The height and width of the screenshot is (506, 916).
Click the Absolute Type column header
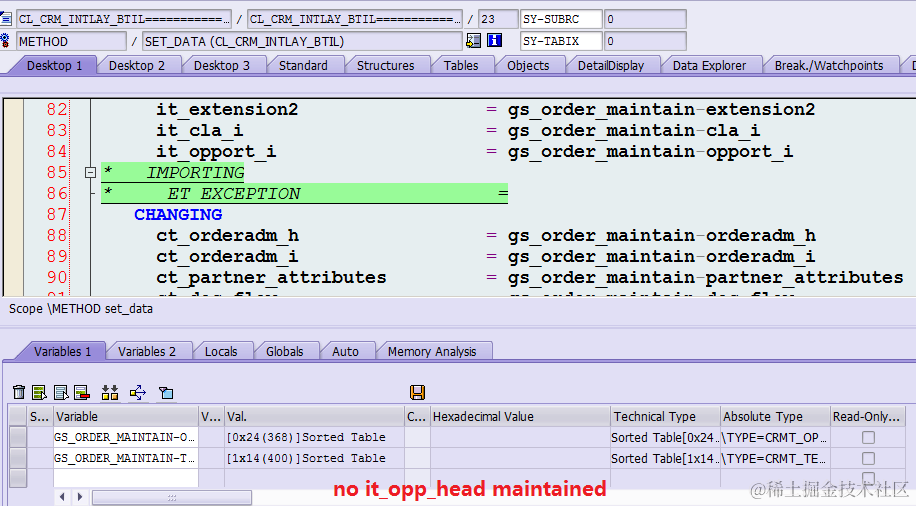[x=775, y=416]
